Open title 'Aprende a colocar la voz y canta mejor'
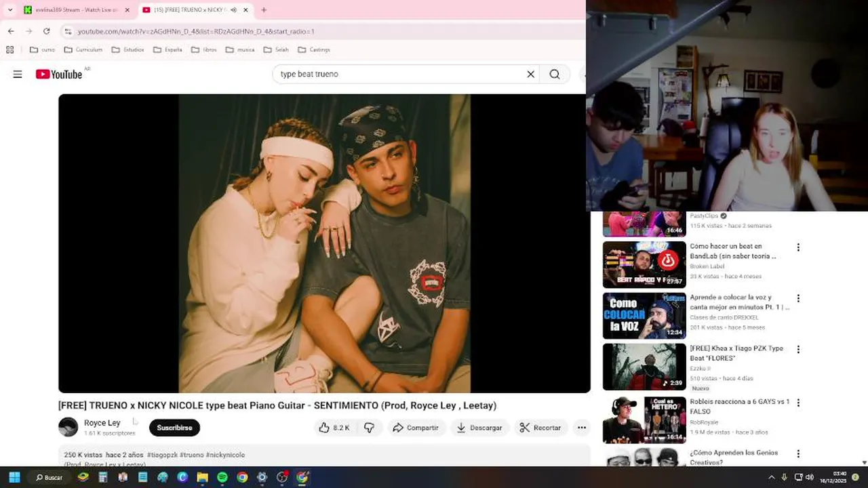The height and width of the screenshot is (488, 868). point(740,302)
